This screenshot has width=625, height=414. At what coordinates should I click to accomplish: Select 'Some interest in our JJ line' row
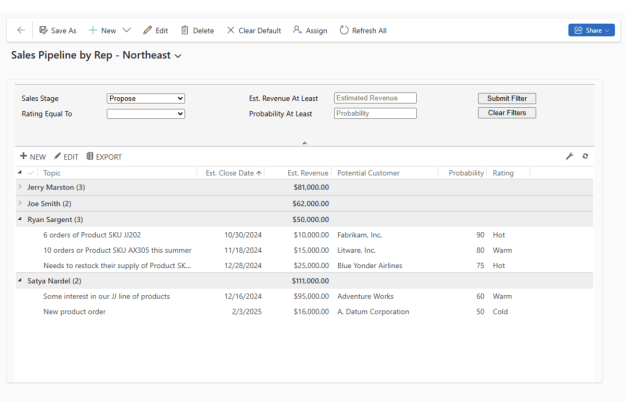coord(304,296)
